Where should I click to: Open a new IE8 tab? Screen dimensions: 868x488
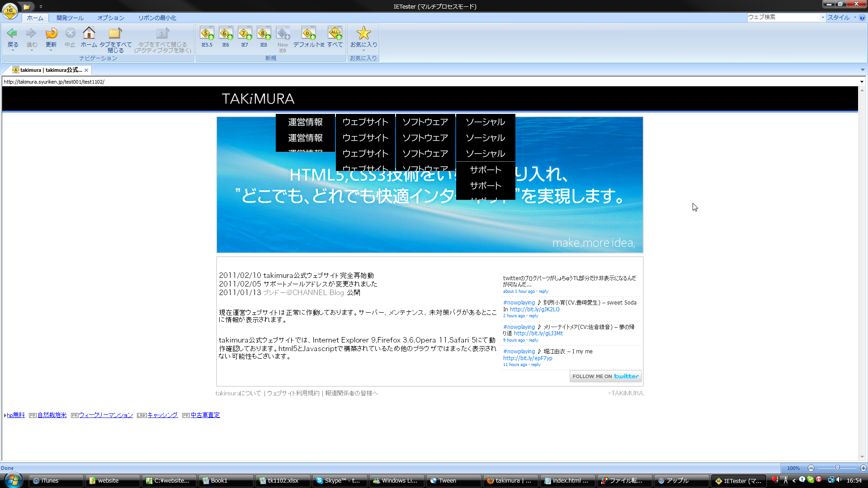point(264,33)
